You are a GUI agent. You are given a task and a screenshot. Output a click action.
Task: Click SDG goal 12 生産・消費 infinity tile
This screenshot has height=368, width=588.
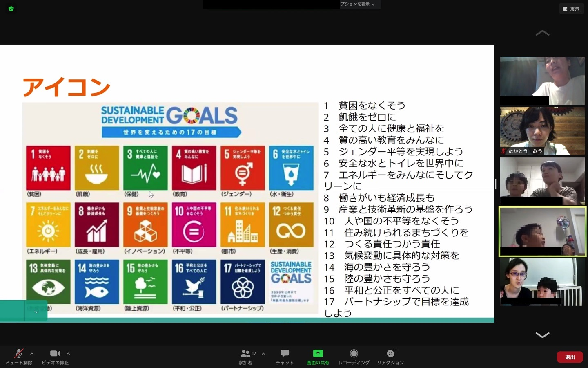[x=291, y=225]
